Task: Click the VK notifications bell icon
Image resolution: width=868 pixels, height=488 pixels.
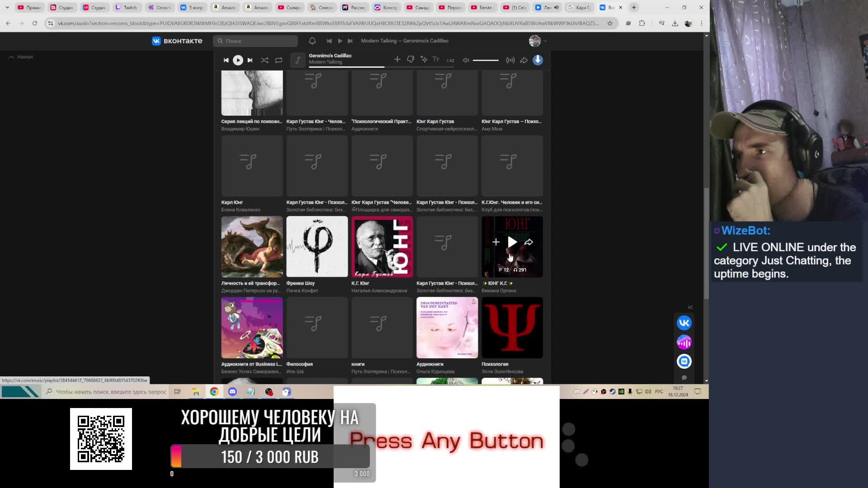Action: (312, 41)
